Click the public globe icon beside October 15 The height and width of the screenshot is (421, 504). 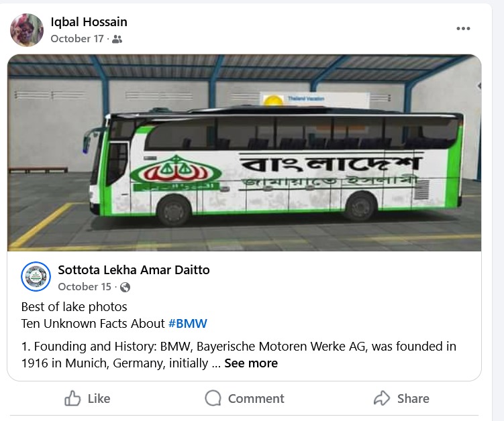[125, 287]
